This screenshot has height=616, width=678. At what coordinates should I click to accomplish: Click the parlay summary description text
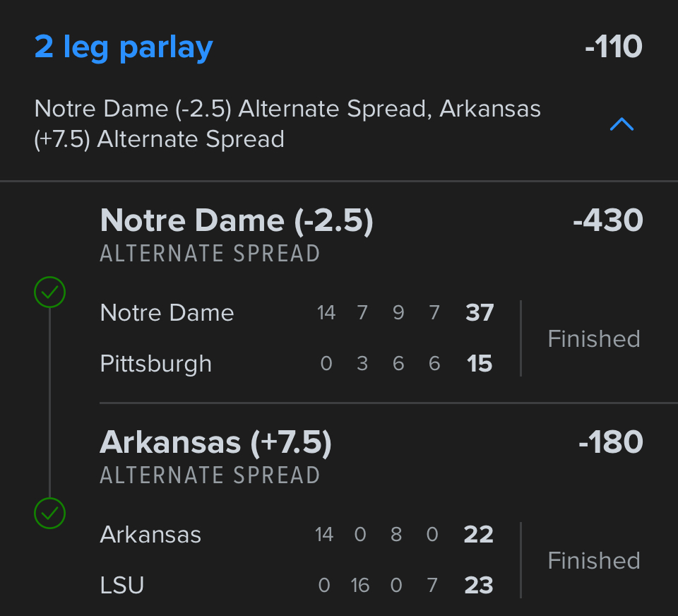tap(287, 124)
